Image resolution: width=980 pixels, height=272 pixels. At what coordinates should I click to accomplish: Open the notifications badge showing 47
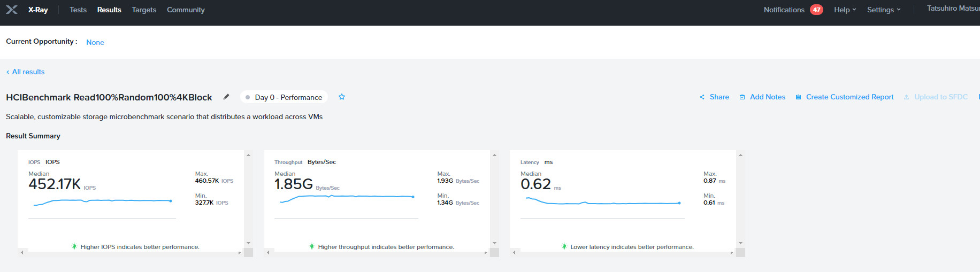816,10
